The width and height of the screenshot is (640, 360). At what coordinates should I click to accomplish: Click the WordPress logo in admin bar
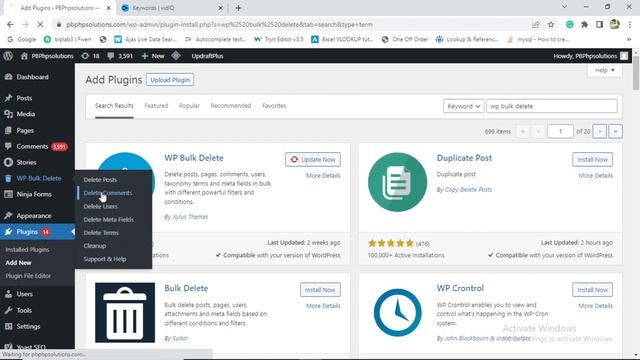(x=8, y=56)
